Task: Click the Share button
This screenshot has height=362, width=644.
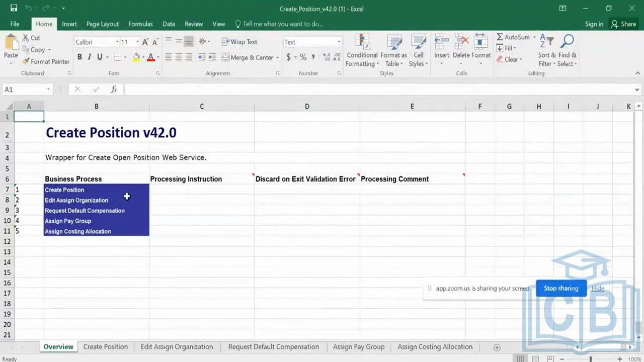Action: pos(623,24)
